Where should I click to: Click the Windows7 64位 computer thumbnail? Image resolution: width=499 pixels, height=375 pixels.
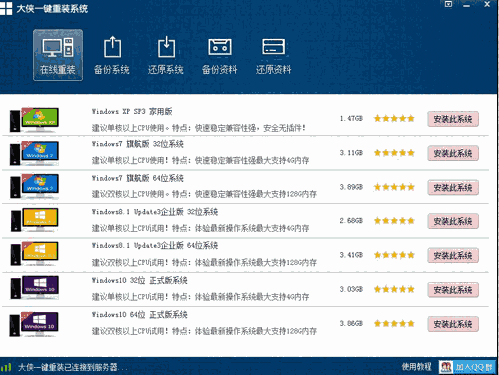(x=34, y=186)
